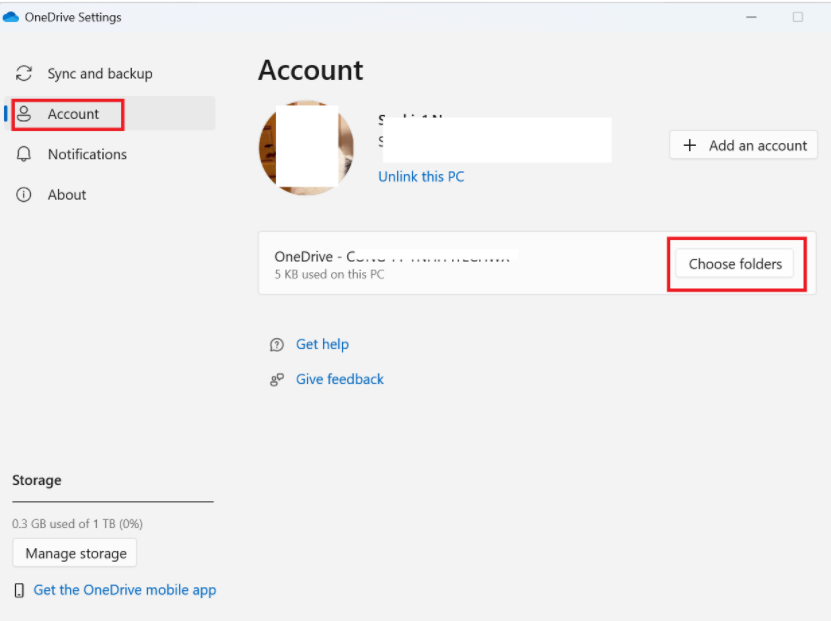831x621 pixels.
Task: Click the Manage storage button
Action: pyautogui.click(x=75, y=553)
